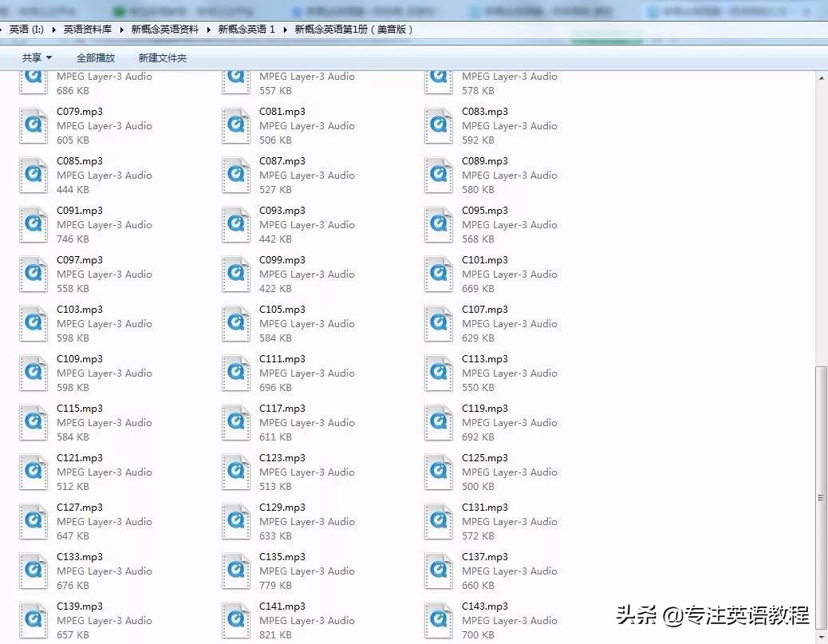
Task: Select file name C143.mp3
Action: tap(485, 606)
